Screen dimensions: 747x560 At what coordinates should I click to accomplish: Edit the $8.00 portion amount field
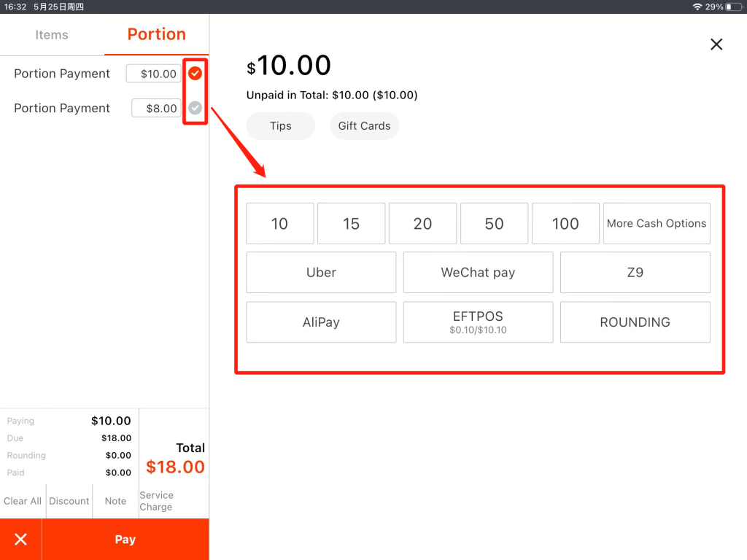[156, 108]
